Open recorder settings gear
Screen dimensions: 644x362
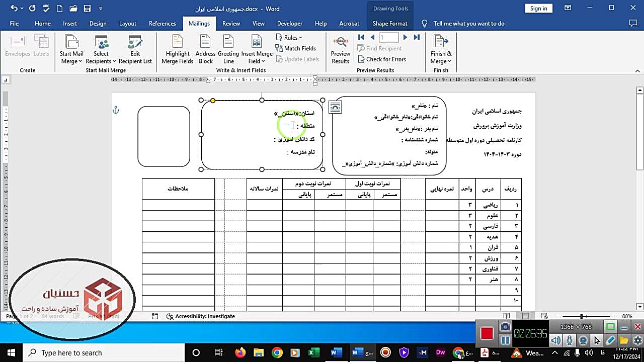(x=637, y=340)
